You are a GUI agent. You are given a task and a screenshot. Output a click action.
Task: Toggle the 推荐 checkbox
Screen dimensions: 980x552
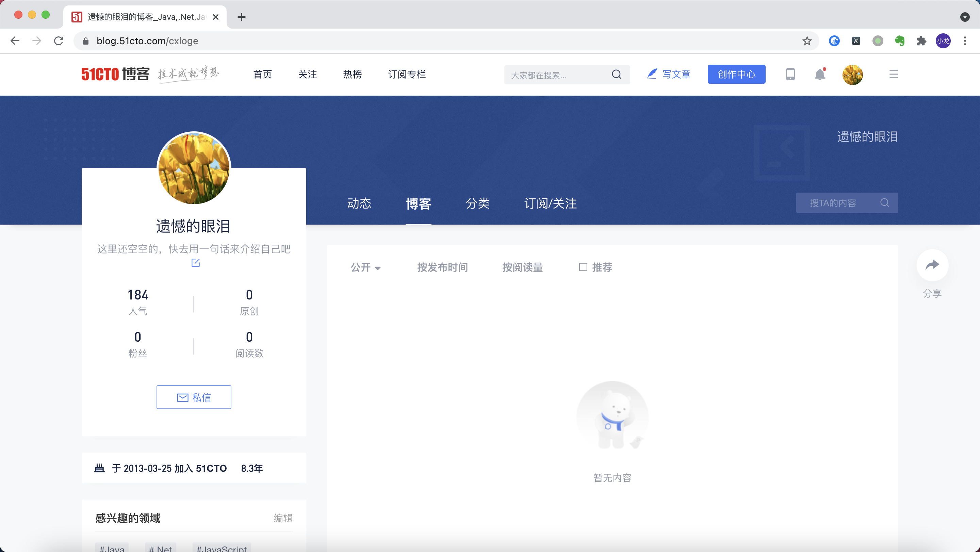coord(583,267)
